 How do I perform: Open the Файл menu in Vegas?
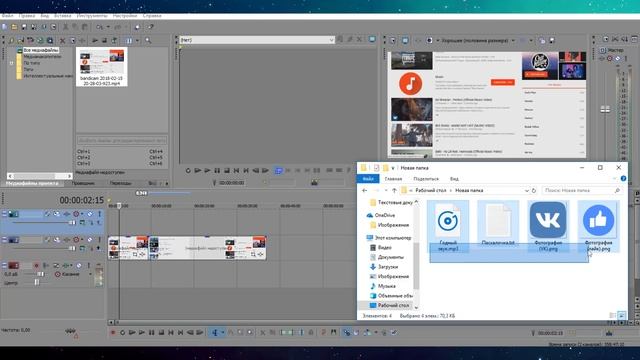[7, 16]
